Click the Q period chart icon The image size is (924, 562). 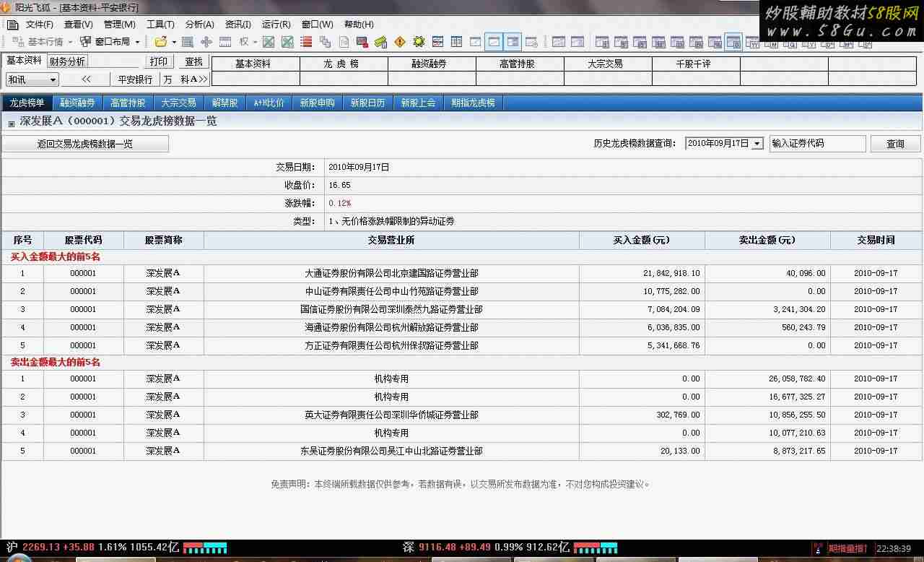[x=792, y=45]
